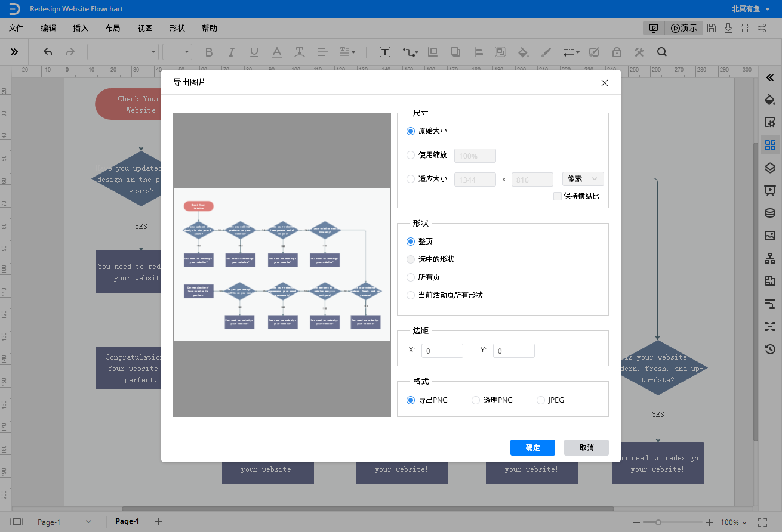Open the font family dropdown
Viewport: 782px width, 532px height.
pos(123,52)
